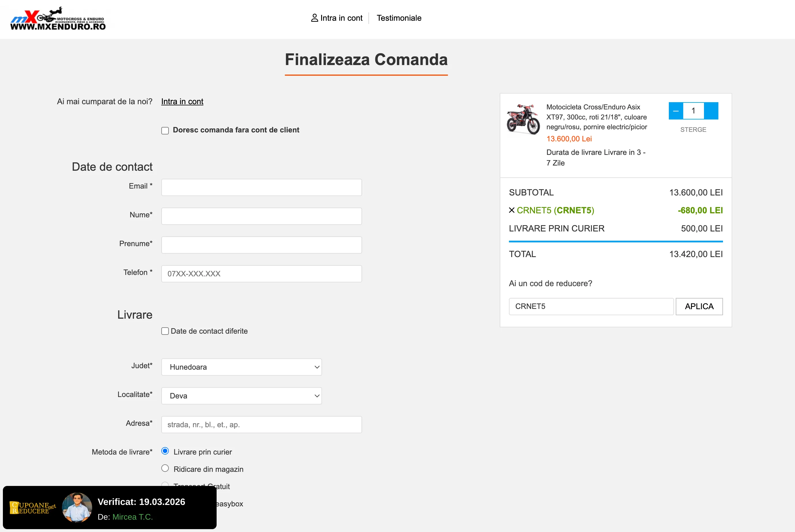This screenshot has height=532, width=795.
Task: Open the Judet dropdown showing Hunedoara
Action: (x=241, y=367)
